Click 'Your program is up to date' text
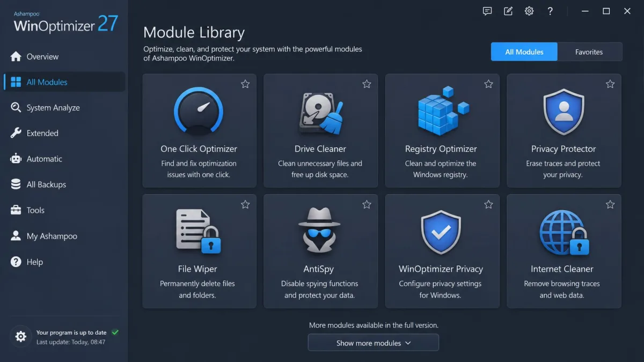Image resolution: width=644 pixels, height=362 pixels. (71, 333)
